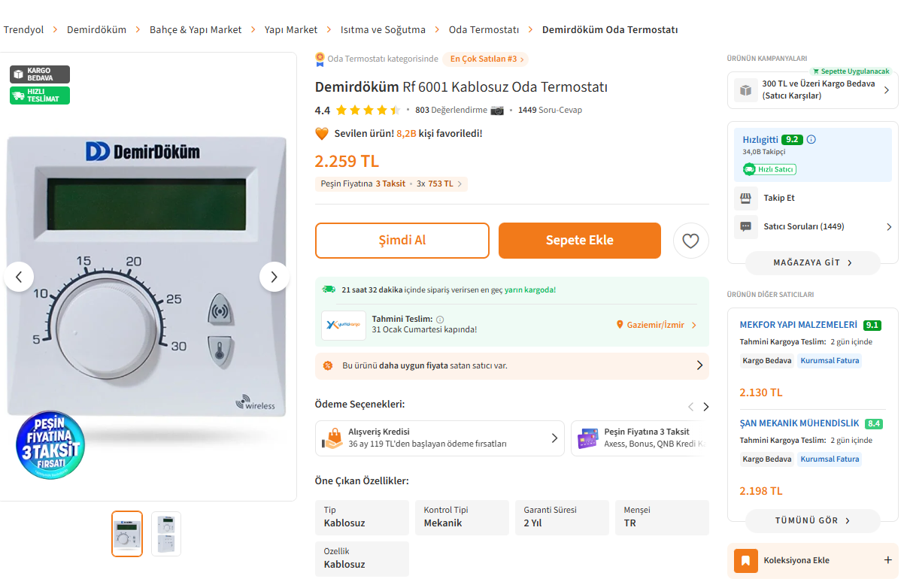
Task: Change delivery location Gaziemir/İzmir
Action: point(657,325)
